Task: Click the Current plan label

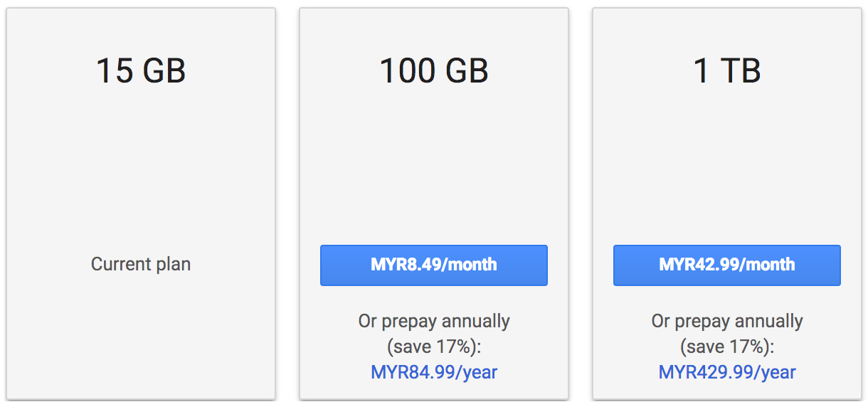Action: click(x=141, y=265)
